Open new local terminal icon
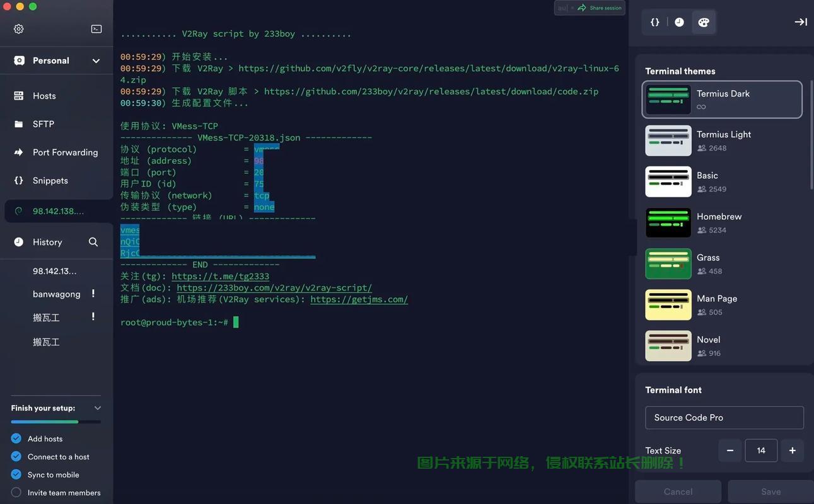 tap(96, 29)
